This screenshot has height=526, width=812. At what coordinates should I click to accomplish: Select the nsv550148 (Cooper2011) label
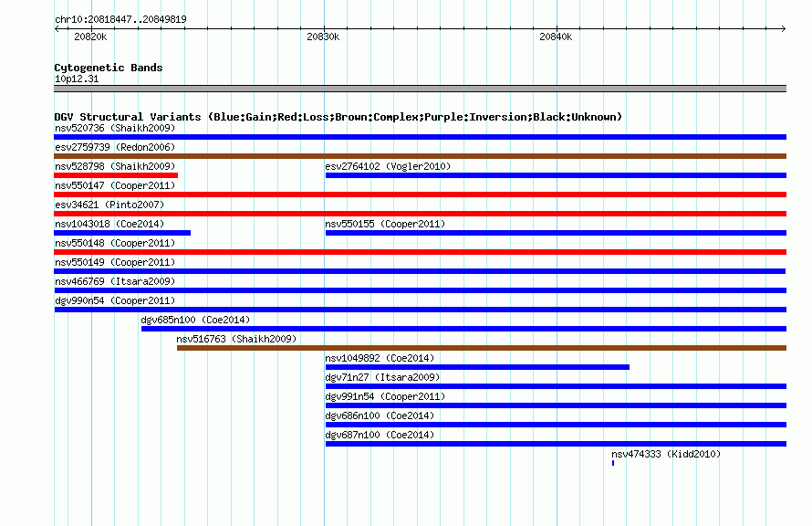click(115, 243)
